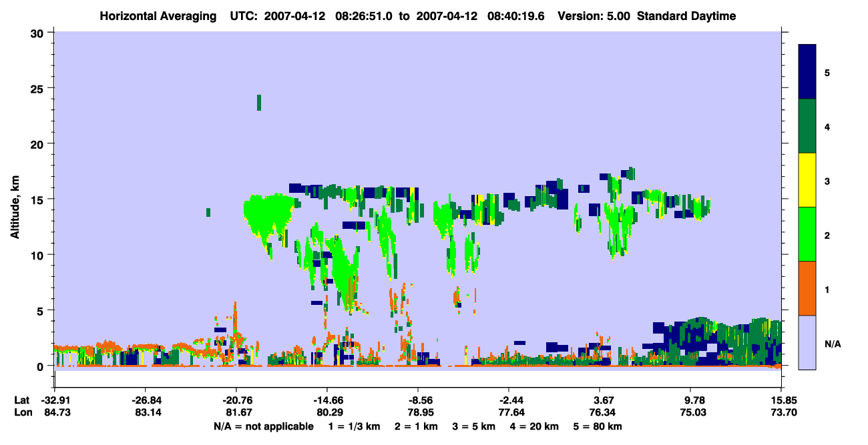Click latitude value -14.66

click(x=327, y=400)
